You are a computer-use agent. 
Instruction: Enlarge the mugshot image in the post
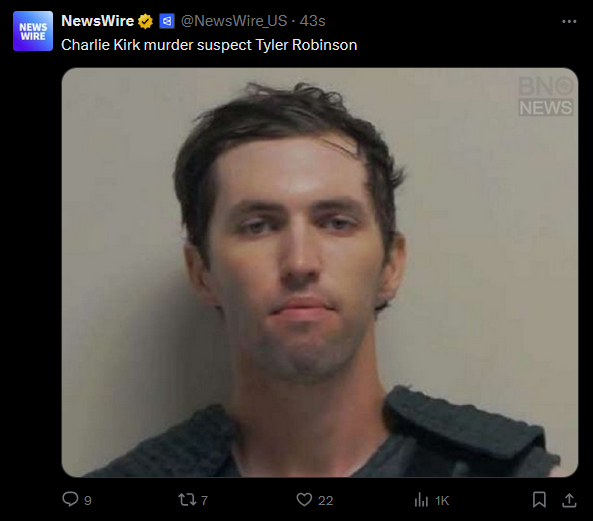320,272
